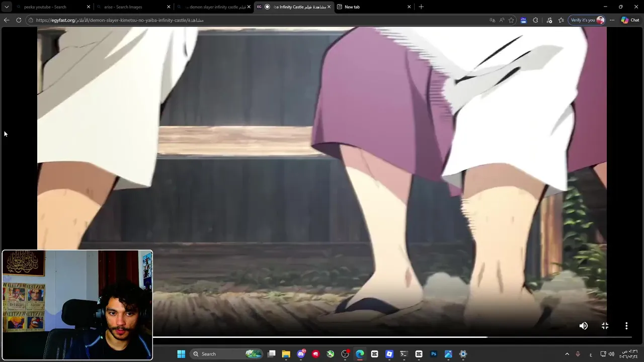This screenshot has height=362, width=644.
Task: Open the Xbox app from taskbar
Action: tap(330, 354)
